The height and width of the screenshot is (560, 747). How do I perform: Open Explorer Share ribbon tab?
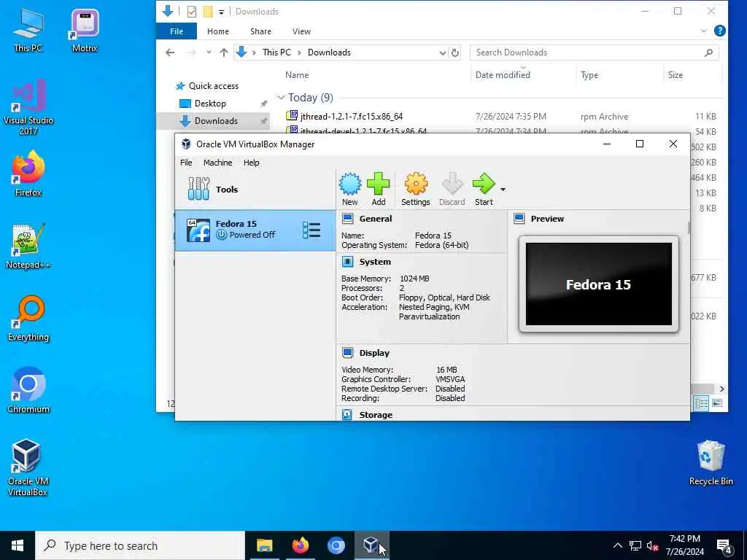point(260,31)
